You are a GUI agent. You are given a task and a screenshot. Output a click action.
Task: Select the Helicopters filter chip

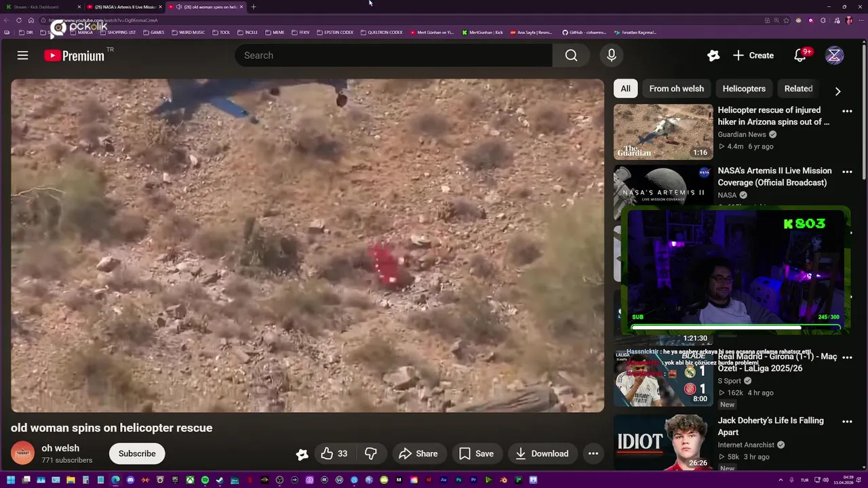coord(744,89)
